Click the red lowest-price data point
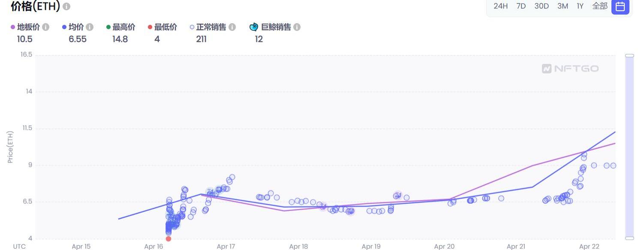Screen dimensions: 644x250 (x=169, y=239)
